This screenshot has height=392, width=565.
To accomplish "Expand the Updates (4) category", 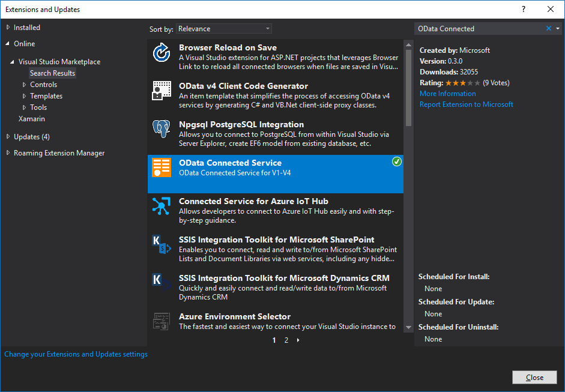I will [x=8, y=136].
